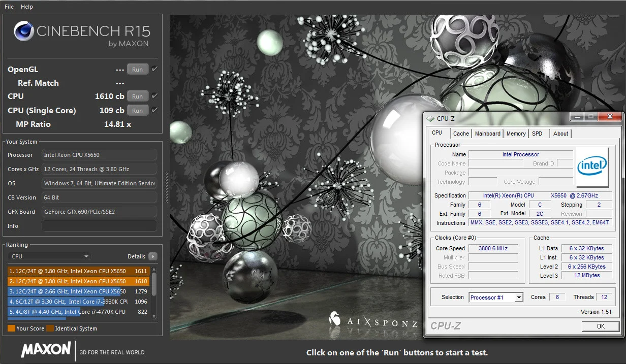This screenshot has height=364, width=626.
Task: Click the MP Ratio value "14.81 x"
Action: coord(117,124)
